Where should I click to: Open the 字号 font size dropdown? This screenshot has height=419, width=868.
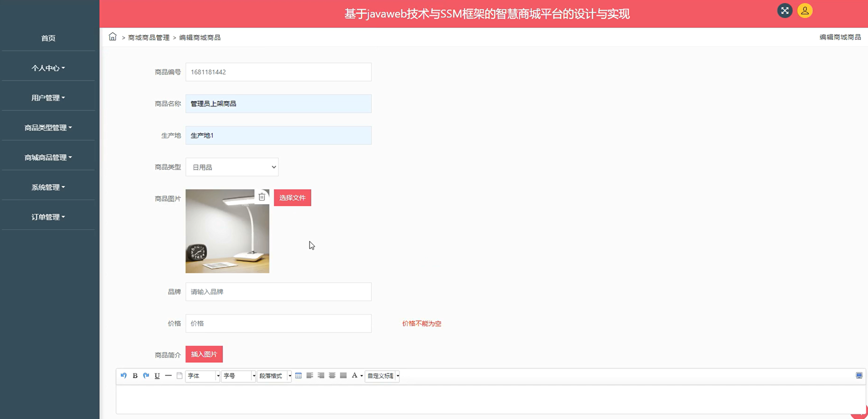(238, 376)
